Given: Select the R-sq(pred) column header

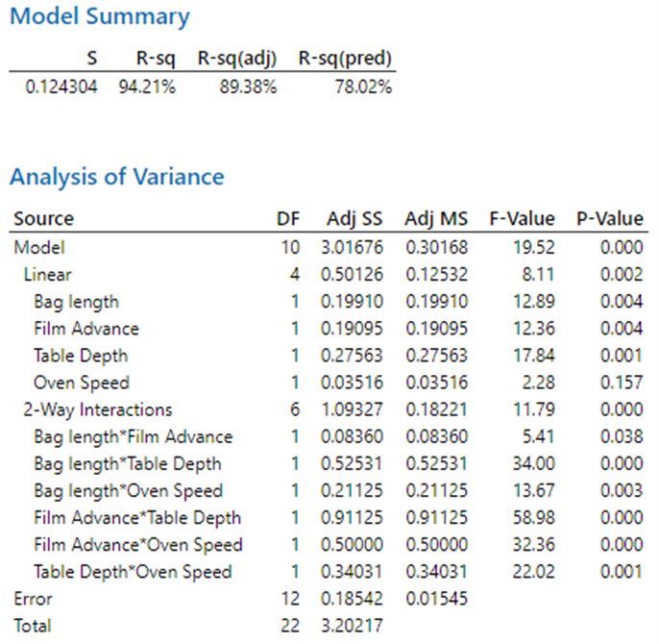Looking at the screenshot, I should pyautogui.click(x=345, y=59).
